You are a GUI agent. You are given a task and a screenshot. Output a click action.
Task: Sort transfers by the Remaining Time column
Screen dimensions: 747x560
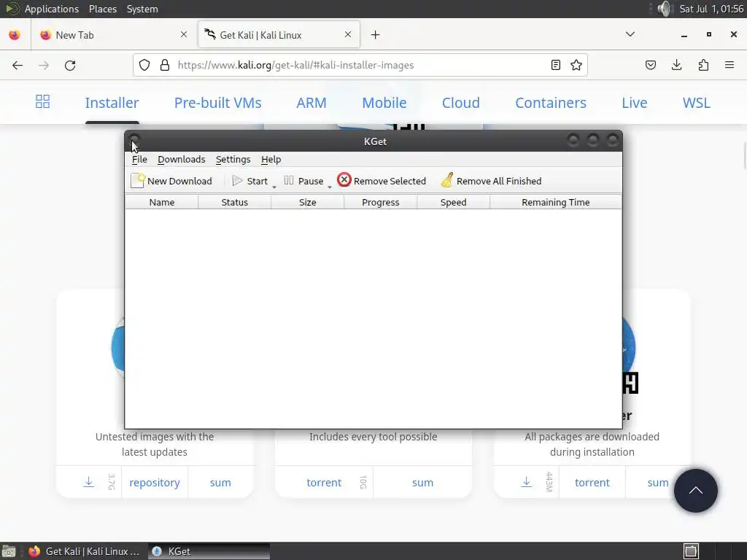click(555, 203)
